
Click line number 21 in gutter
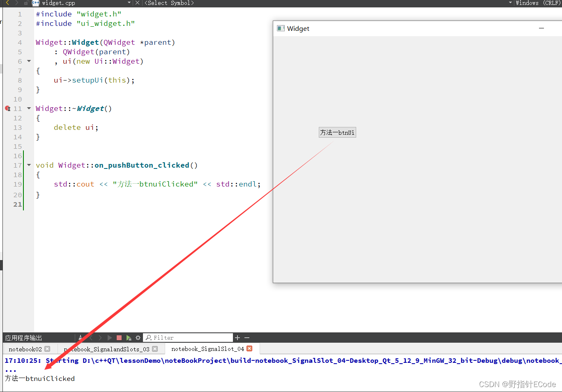(18, 204)
